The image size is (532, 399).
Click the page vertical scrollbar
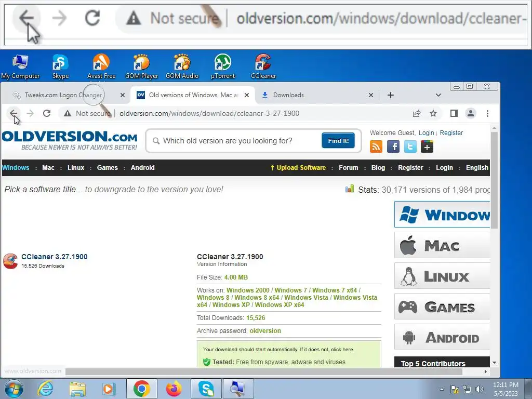(x=495, y=180)
